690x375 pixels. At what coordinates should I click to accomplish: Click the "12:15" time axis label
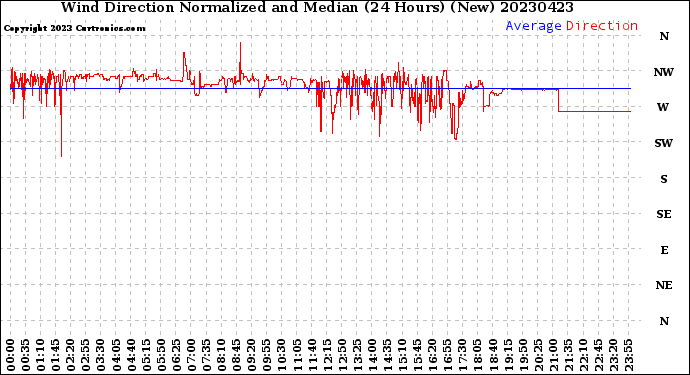327,355
